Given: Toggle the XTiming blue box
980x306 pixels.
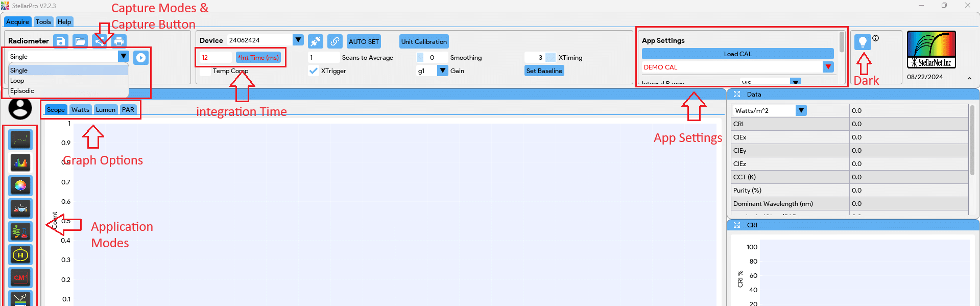Looking at the screenshot, I should coord(551,57).
